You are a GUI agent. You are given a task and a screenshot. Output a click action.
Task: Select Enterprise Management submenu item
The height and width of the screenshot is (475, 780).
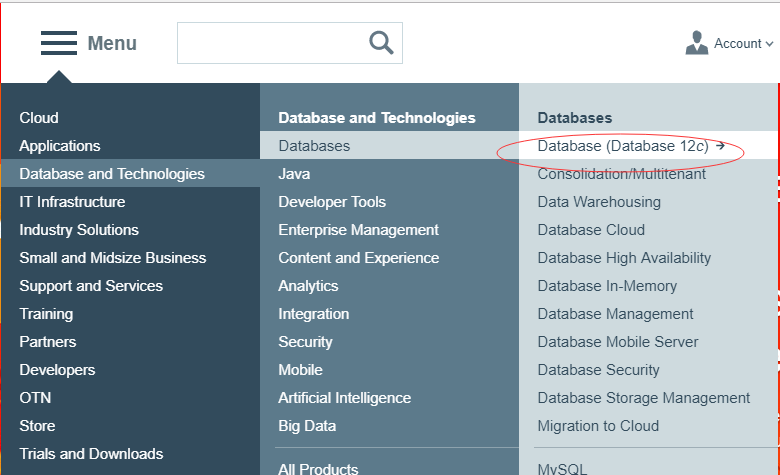[x=358, y=230]
